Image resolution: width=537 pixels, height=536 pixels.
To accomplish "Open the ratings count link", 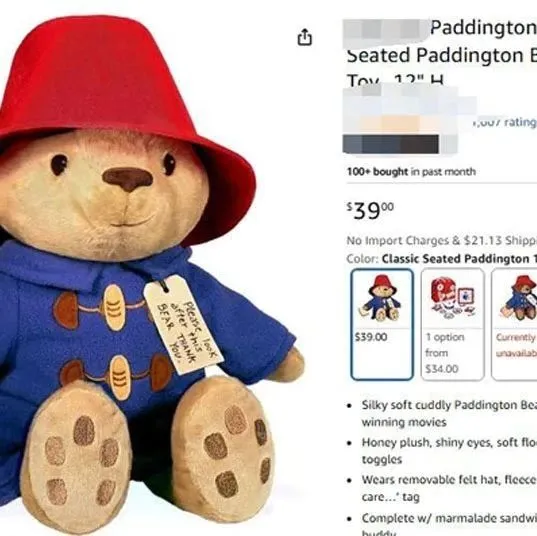I will [504, 122].
